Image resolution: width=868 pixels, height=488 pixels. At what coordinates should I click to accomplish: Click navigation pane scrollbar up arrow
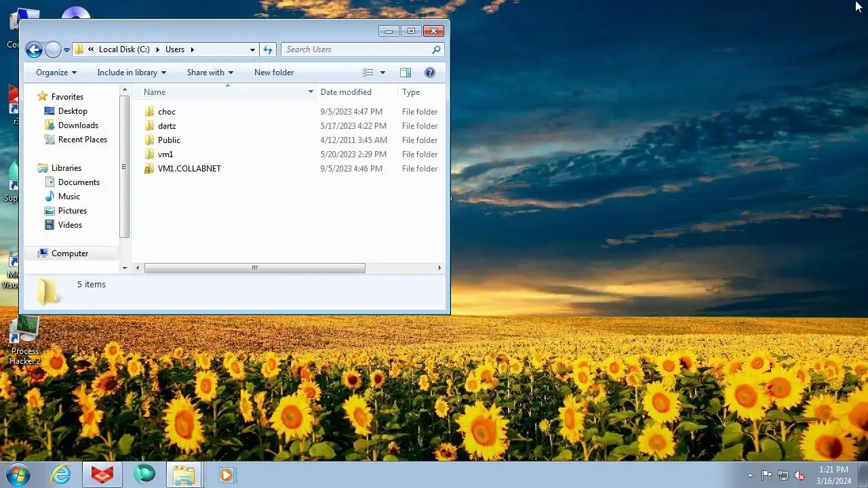pyautogui.click(x=125, y=90)
